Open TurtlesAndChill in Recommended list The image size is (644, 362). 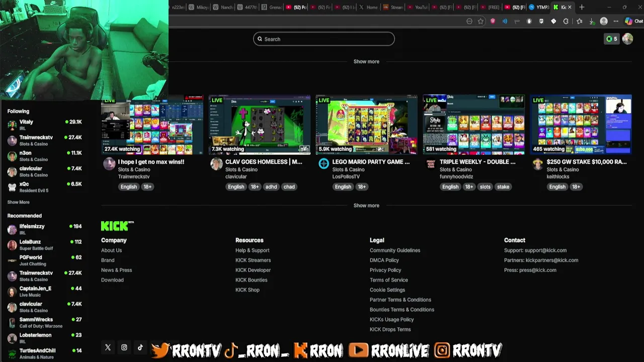coord(44,353)
